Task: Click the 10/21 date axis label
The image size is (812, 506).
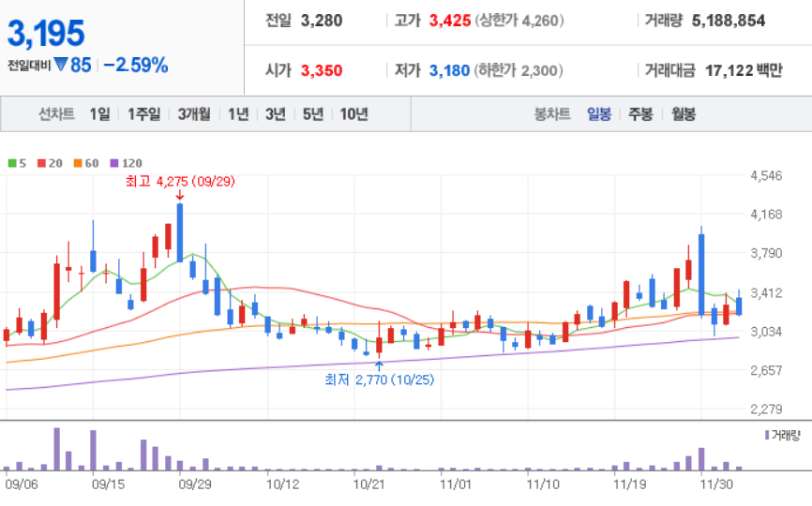Action: [368, 484]
